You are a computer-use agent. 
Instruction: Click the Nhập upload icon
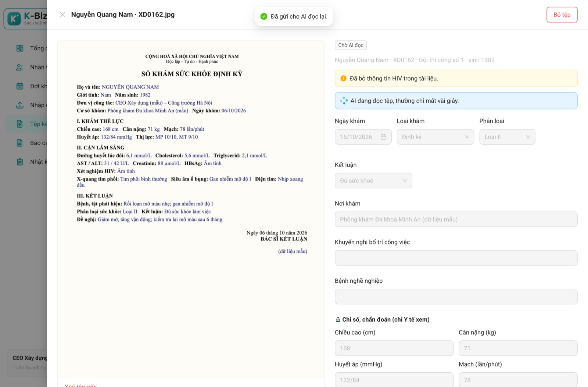(x=20, y=105)
